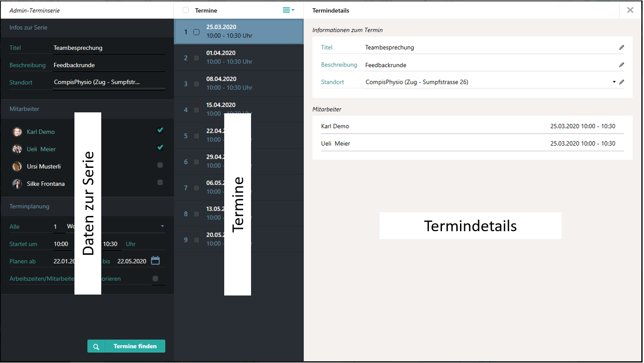Click the pencil icon beside Standort dropdown
The image size is (644, 363).
pyautogui.click(x=621, y=82)
